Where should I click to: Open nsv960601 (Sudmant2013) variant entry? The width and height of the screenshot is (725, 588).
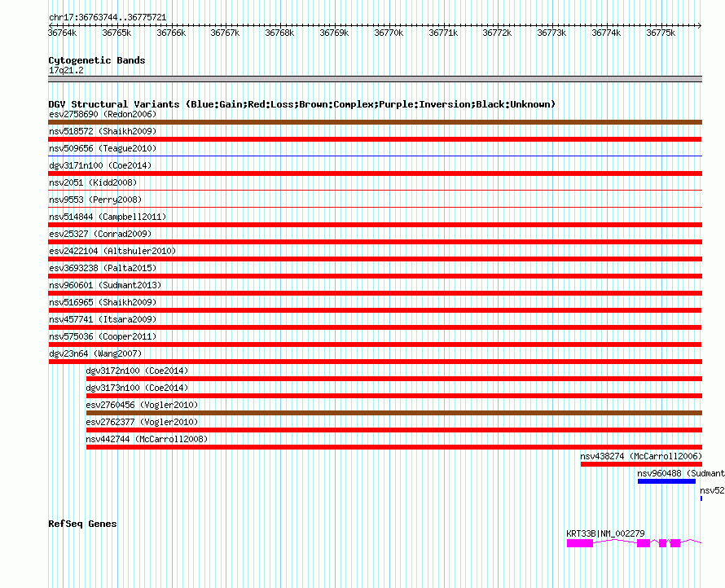pyautogui.click(x=105, y=285)
